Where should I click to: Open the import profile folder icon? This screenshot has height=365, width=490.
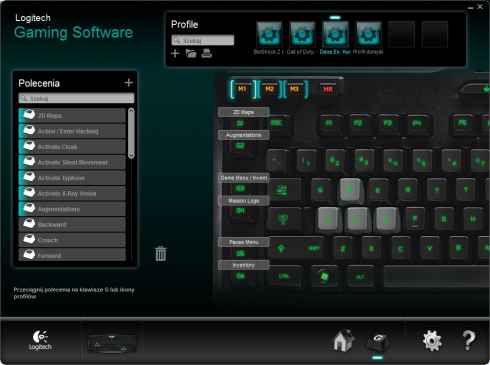point(191,53)
